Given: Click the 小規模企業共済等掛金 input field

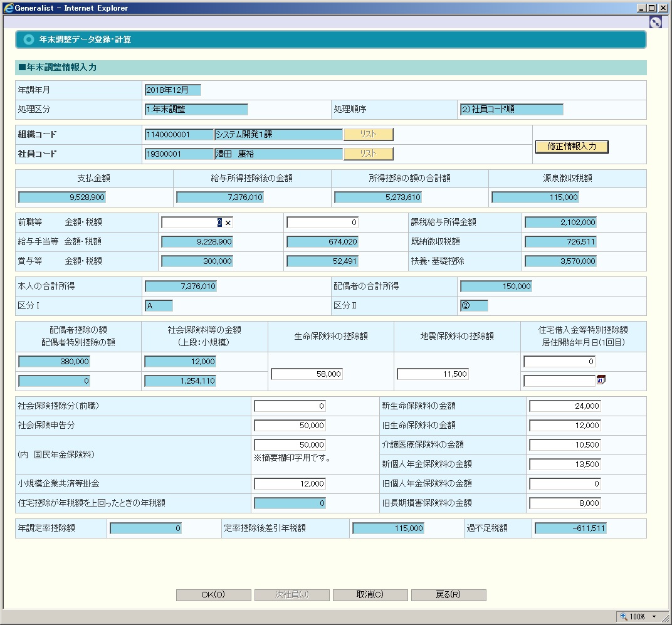Looking at the screenshot, I should pyautogui.click(x=290, y=483).
